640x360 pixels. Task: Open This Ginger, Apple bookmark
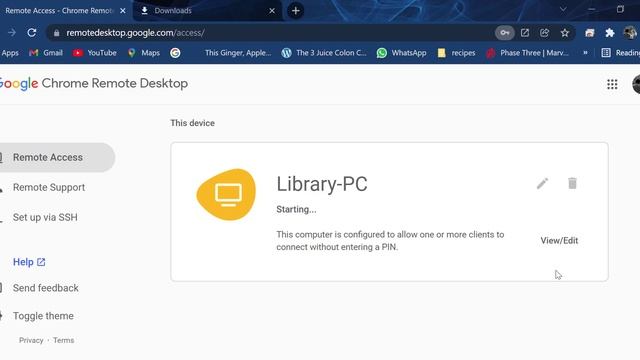pos(238,53)
